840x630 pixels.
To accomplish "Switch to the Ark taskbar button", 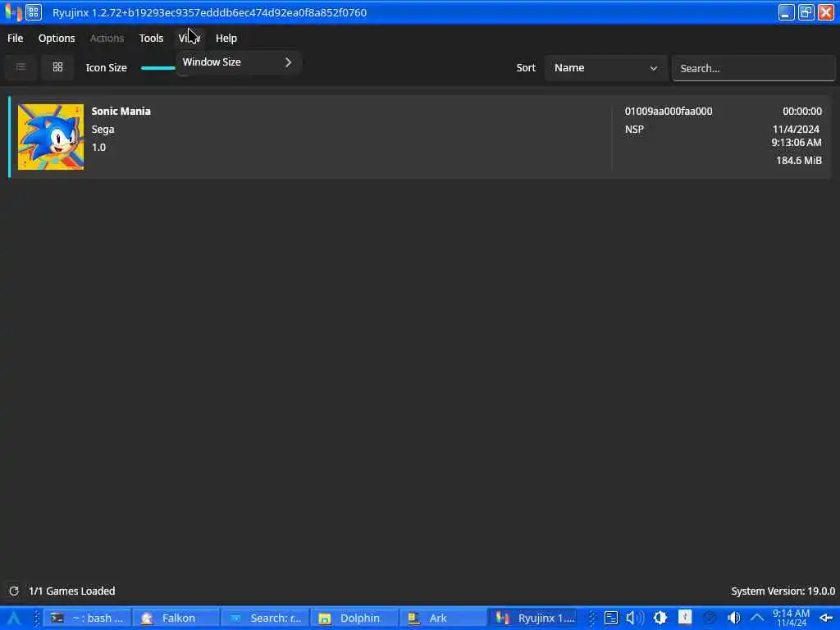I will pos(444,619).
